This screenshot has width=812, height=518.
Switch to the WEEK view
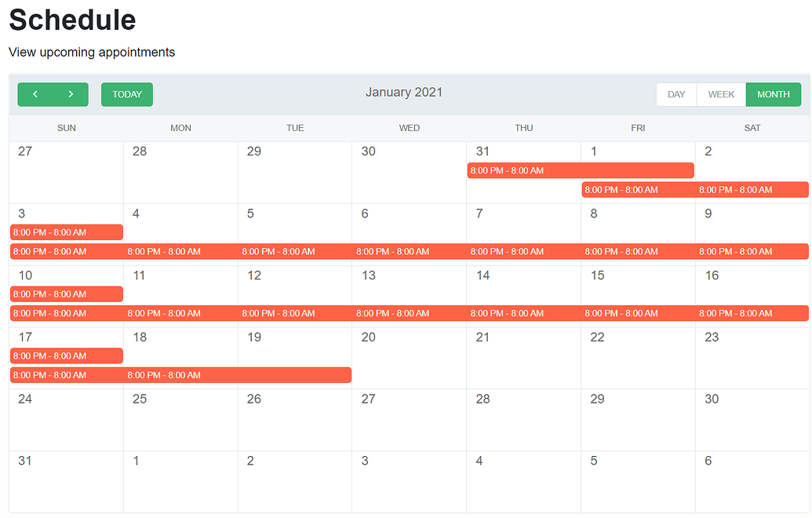[x=720, y=94]
